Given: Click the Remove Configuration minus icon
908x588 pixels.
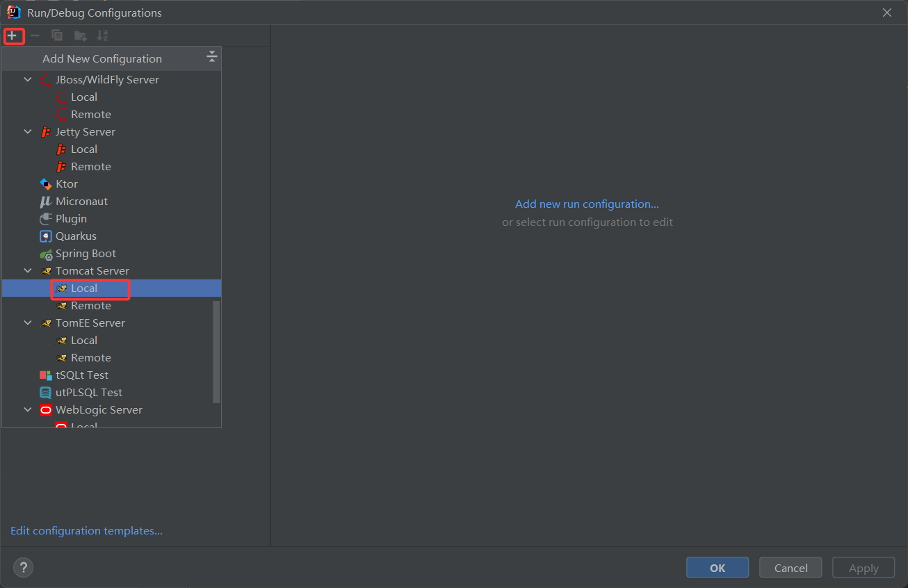Looking at the screenshot, I should coord(35,35).
